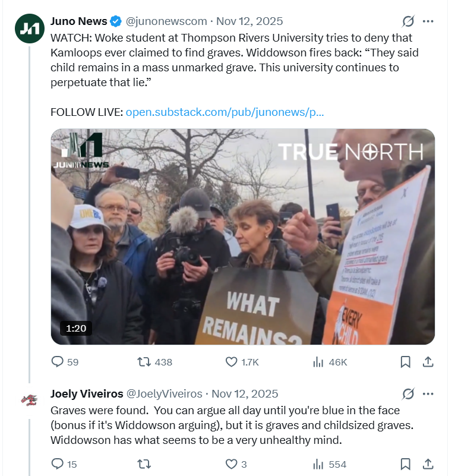View analytics for Juno News post
455x476 pixels.
coord(318,362)
